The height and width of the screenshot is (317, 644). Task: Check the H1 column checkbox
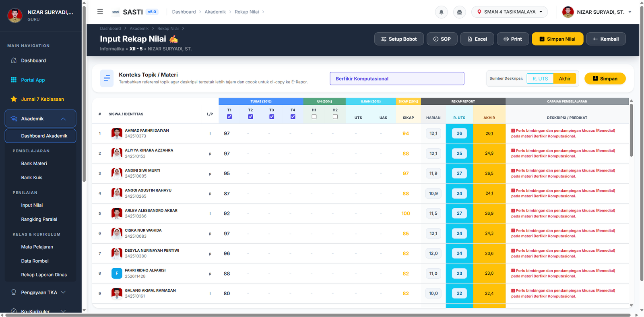[x=314, y=117]
